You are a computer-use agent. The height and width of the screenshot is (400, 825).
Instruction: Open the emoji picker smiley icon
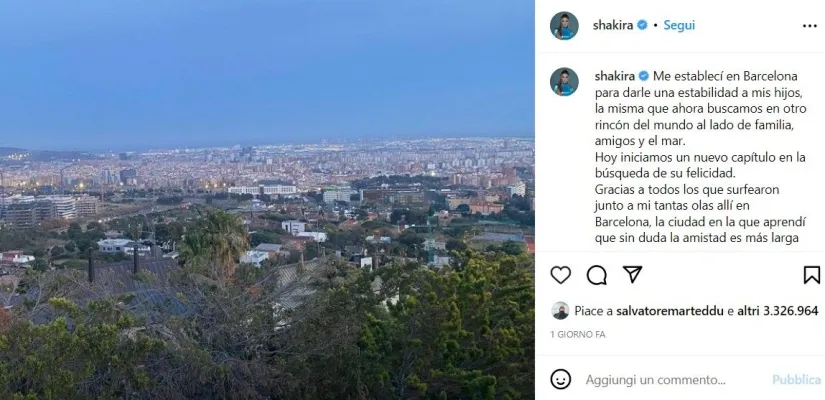click(x=561, y=380)
